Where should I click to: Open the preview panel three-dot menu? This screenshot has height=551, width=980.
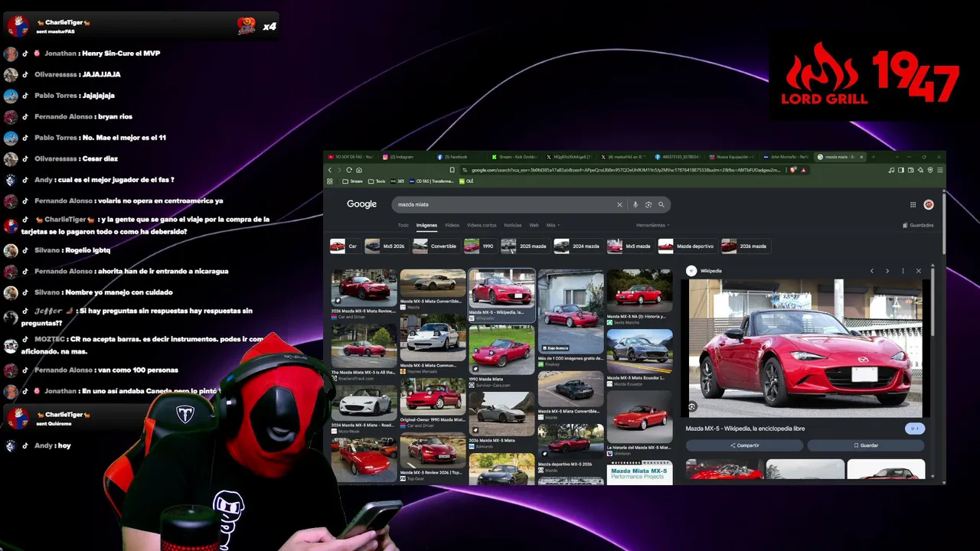[x=903, y=271]
